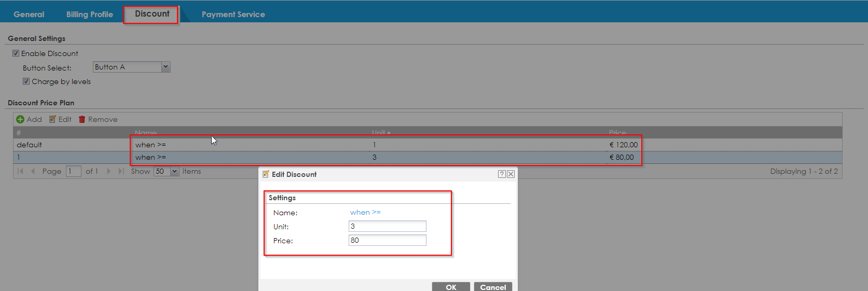The width and height of the screenshot is (868, 291).
Task: Click the help question mark in Edit Discount dialog
Action: point(502,174)
